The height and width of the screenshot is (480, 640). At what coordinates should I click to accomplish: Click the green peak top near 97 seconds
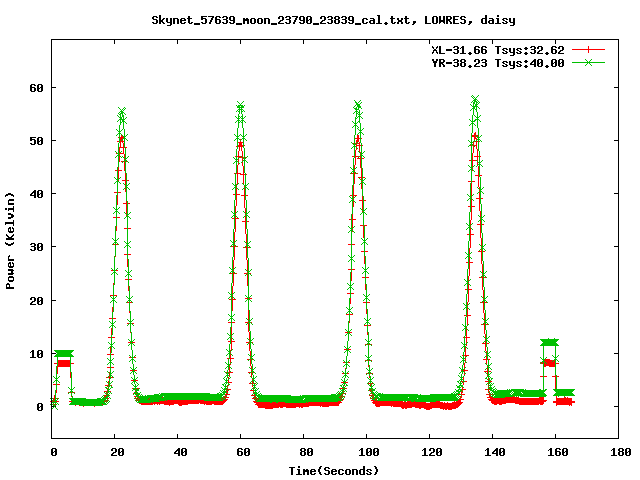358,105
